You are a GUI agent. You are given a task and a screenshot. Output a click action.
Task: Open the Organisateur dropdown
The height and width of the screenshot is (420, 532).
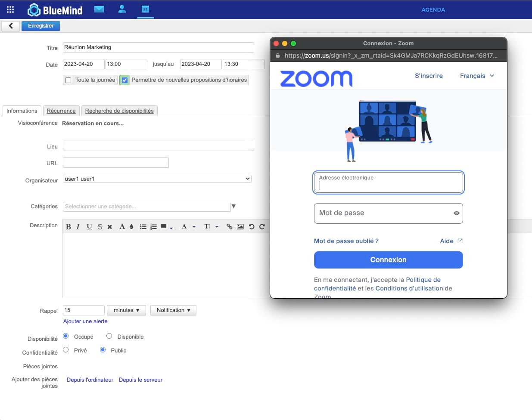[157, 179]
